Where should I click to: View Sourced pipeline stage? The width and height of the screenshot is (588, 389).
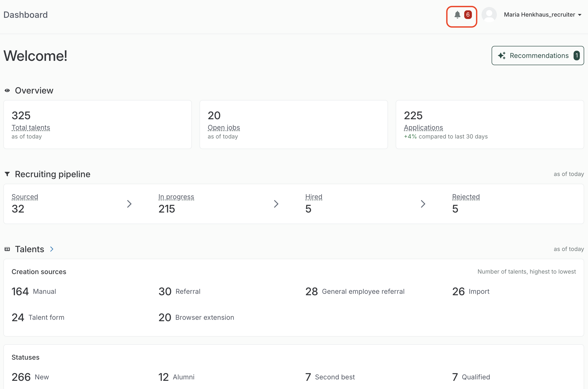coord(25,197)
